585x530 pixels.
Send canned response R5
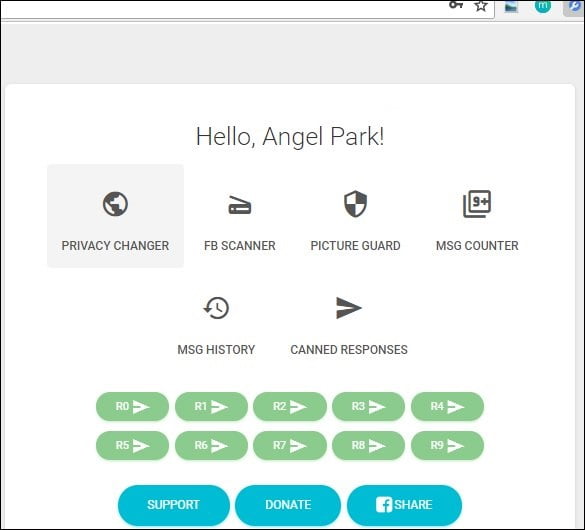(x=132, y=445)
